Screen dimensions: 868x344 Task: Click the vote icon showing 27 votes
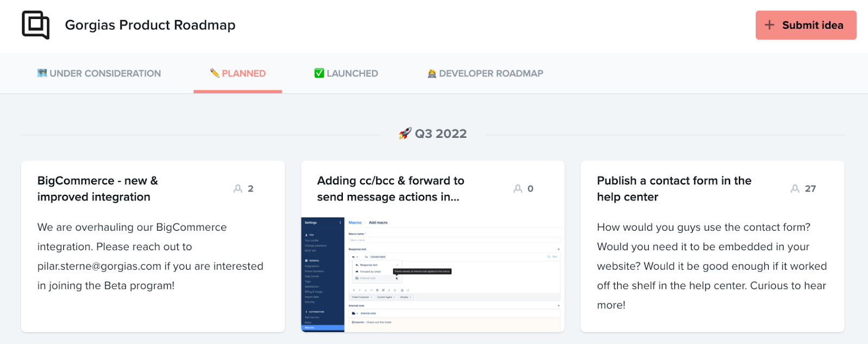(x=795, y=189)
